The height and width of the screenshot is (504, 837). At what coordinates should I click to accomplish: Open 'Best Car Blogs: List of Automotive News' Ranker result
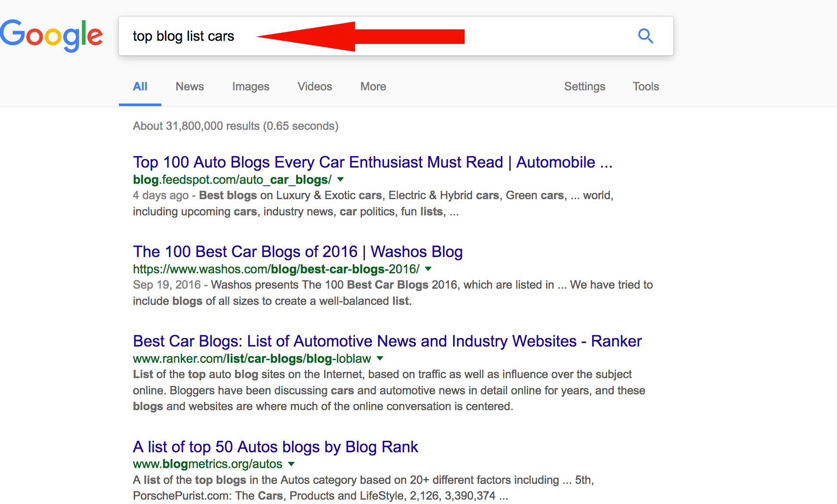(x=387, y=341)
